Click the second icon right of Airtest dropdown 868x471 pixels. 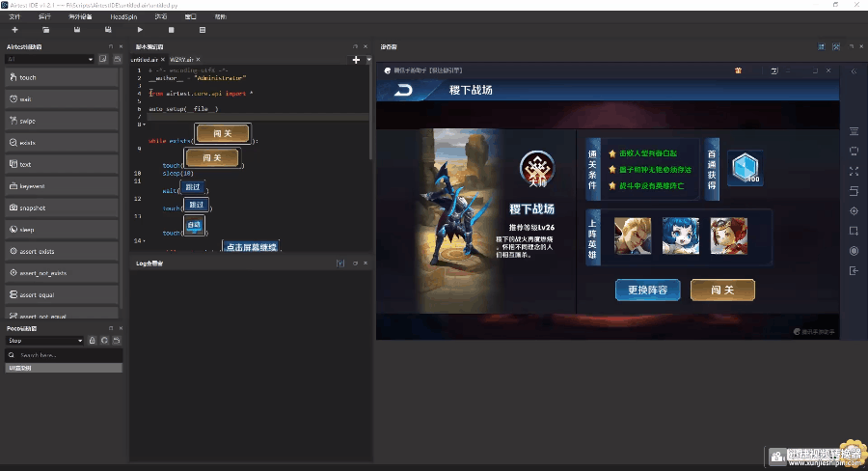pyautogui.click(x=117, y=59)
